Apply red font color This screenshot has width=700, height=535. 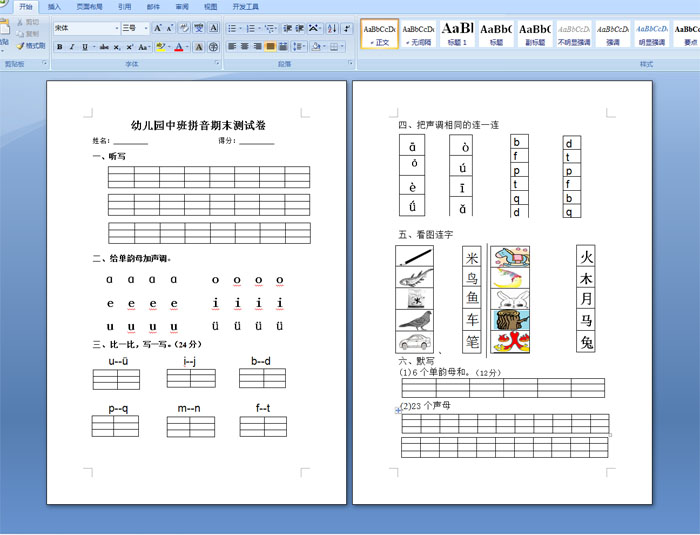[x=179, y=47]
